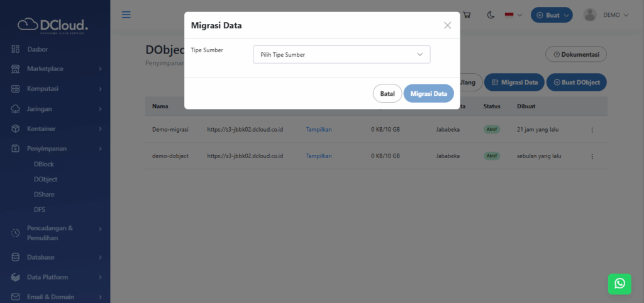Viewport: 644px width, 303px height.
Task: Open the language flag dropdown
Action: (514, 14)
